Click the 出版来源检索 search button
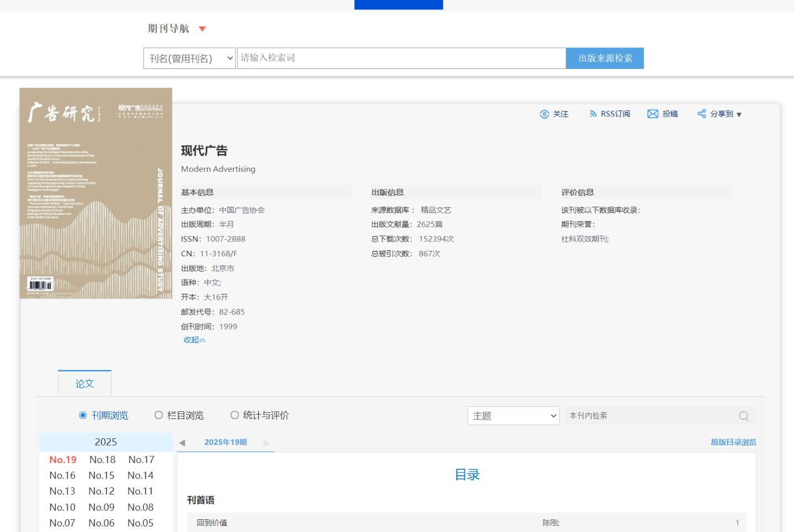This screenshot has height=532, width=794. pyautogui.click(x=605, y=58)
